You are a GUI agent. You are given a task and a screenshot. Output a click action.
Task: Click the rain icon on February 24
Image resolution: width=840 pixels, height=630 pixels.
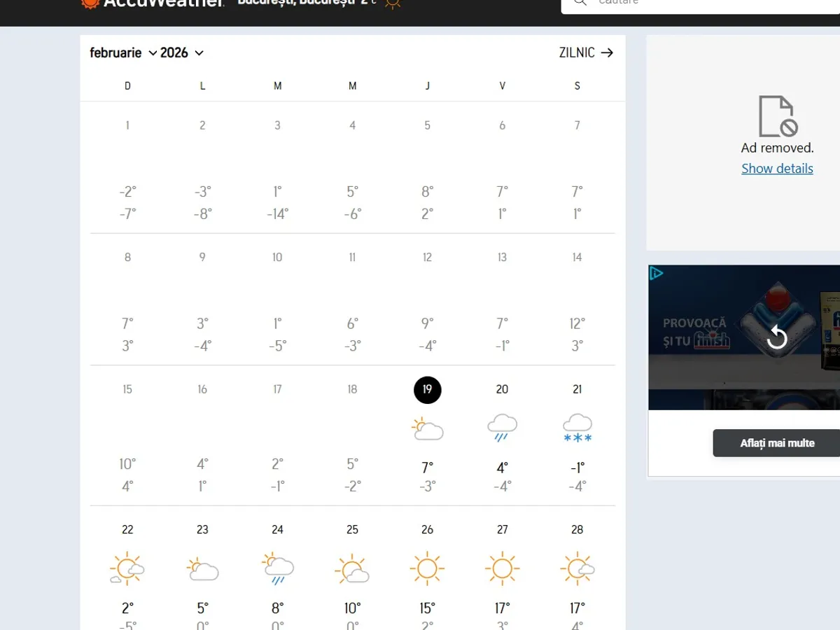tap(277, 567)
